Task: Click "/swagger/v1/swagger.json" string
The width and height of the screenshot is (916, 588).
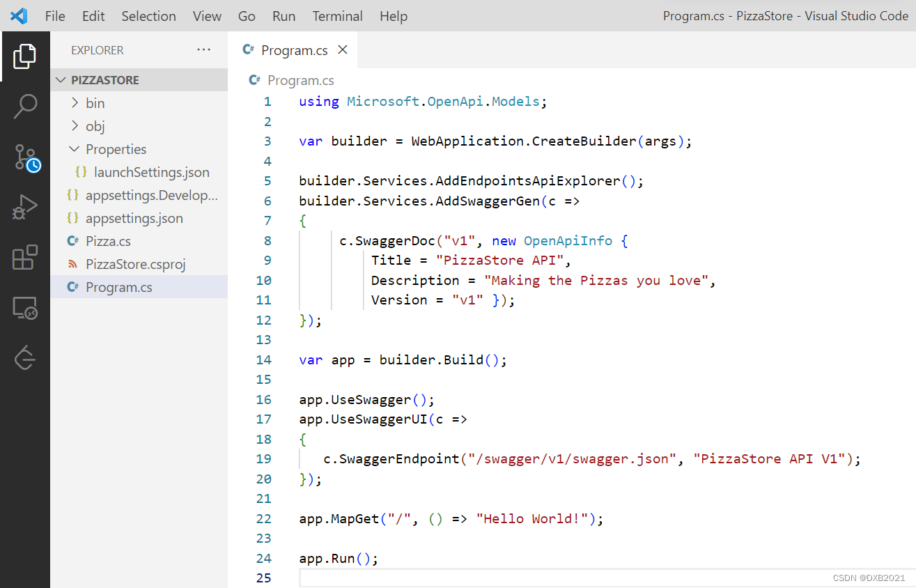Action: coord(573,459)
